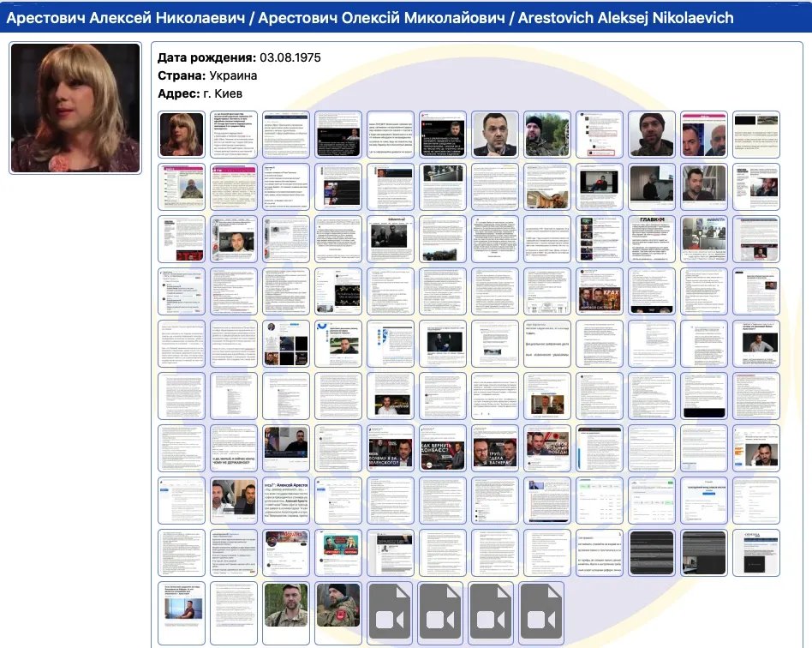Open the third video file icon
This screenshot has width=812, height=648.
click(494, 613)
